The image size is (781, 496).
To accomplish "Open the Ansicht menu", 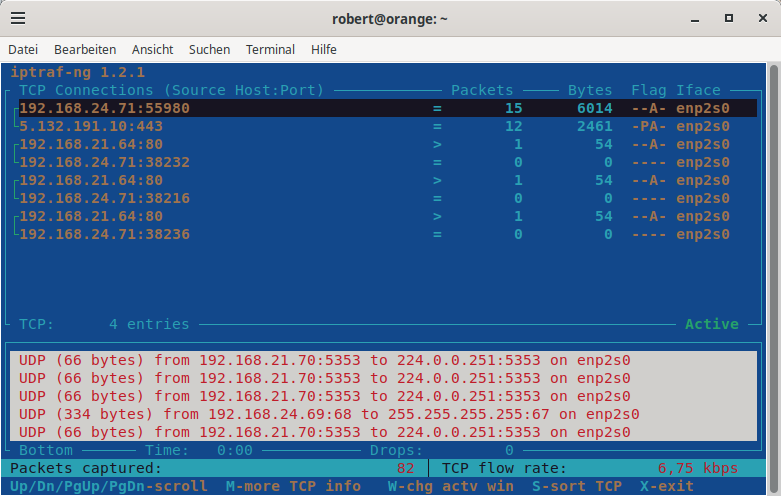I will pos(152,49).
